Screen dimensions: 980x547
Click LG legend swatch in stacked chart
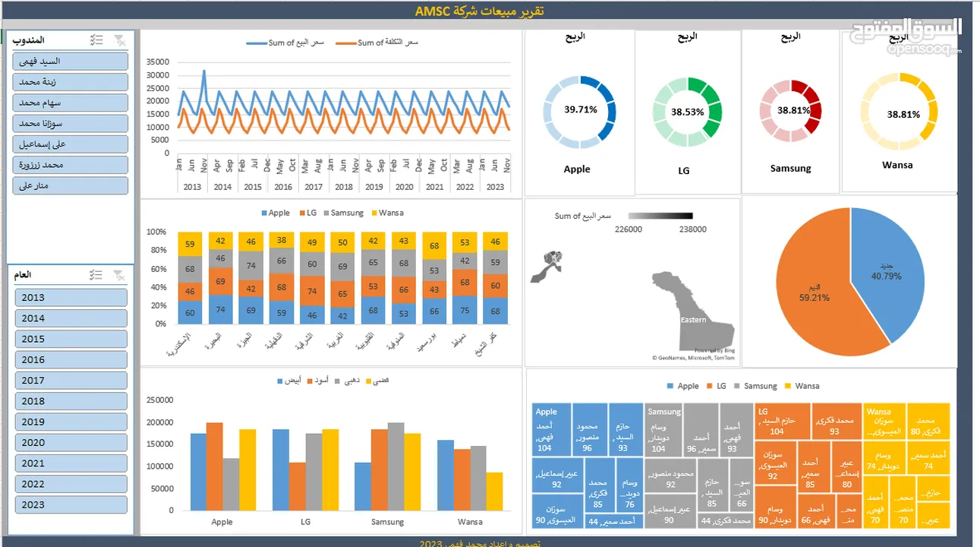tap(302, 213)
